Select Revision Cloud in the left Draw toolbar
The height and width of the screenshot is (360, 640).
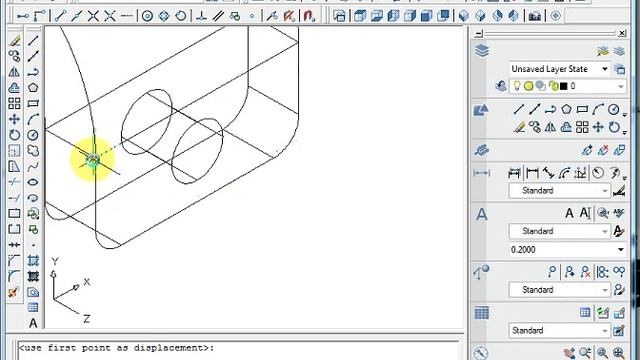coord(33,151)
